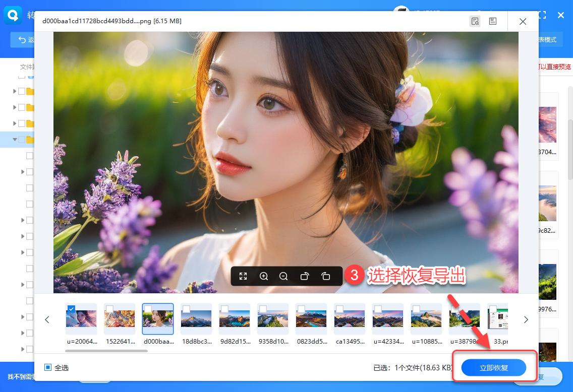This screenshot has width=573, height=392.
Task: Check the checkbox on the 18d8bc3 thumbnail
Action: coord(185,308)
